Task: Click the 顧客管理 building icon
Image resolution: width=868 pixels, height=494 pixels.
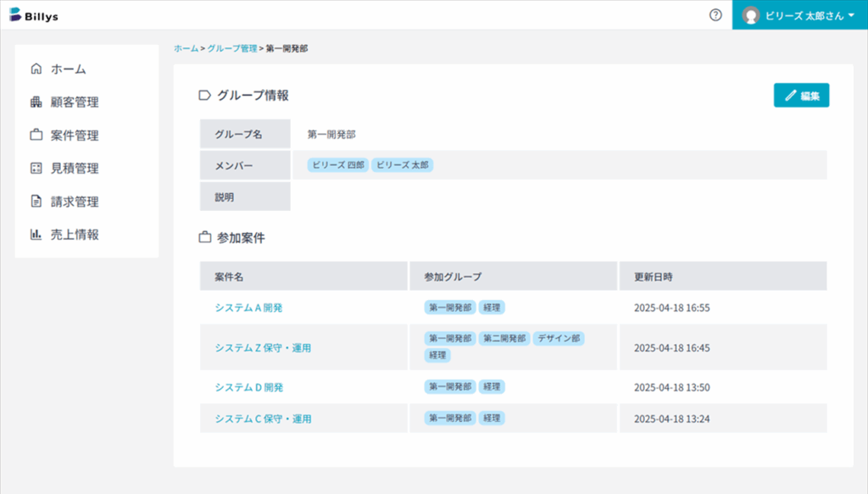Action: pos(36,102)
